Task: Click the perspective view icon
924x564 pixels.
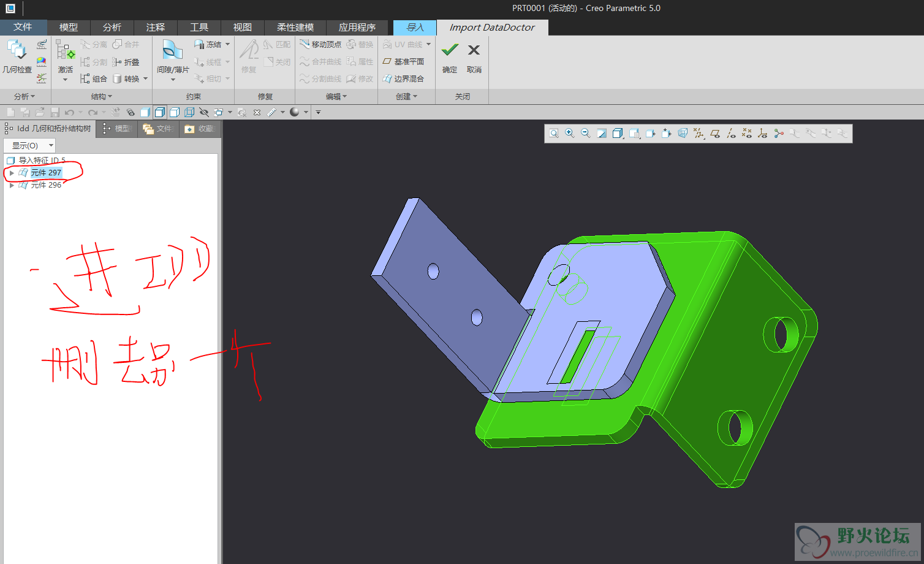Action: coord(683,133)
